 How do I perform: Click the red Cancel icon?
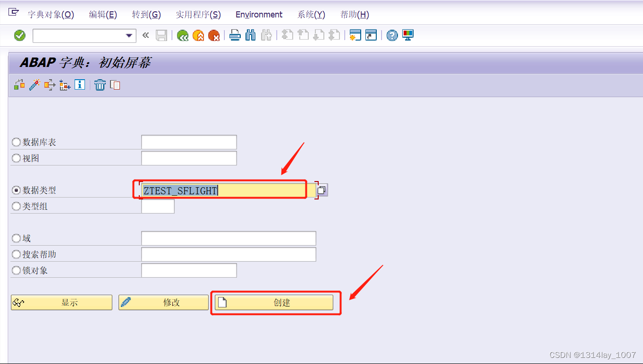(214, 35)
